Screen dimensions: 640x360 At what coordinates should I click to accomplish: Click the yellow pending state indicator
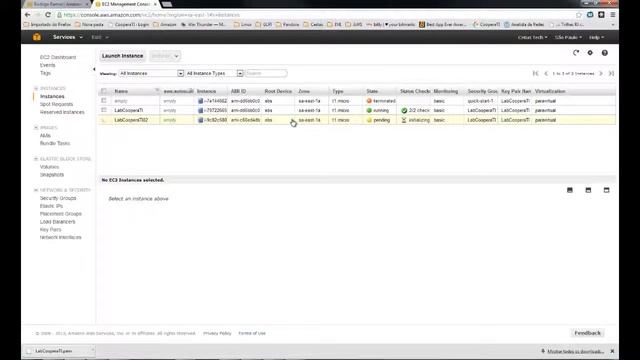[x=369, y=120]
